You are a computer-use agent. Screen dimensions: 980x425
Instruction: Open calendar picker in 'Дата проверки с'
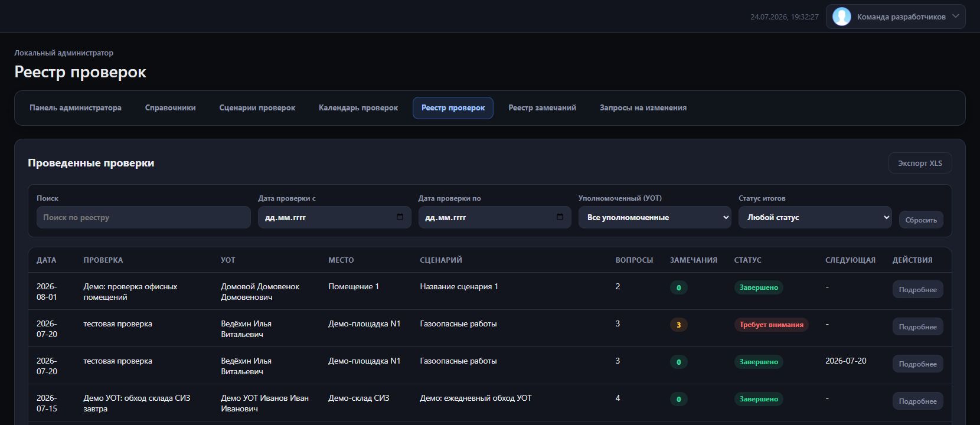pos(400,217)
